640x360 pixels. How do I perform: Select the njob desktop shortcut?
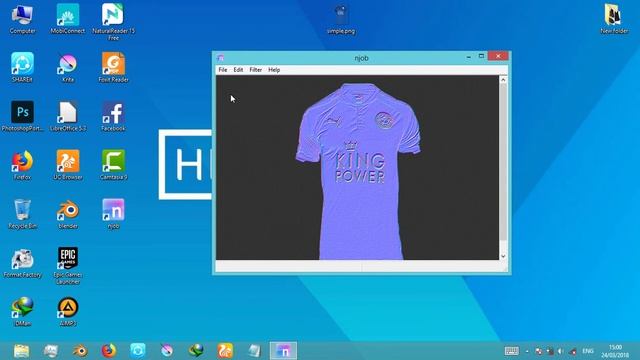click(113, 214)
